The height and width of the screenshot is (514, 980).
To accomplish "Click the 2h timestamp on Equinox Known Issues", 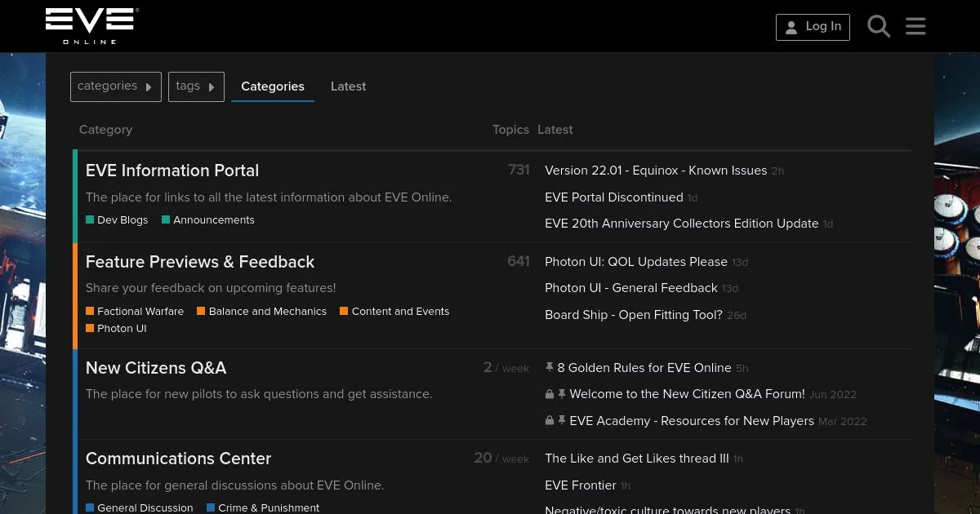I will pos(777,171).
